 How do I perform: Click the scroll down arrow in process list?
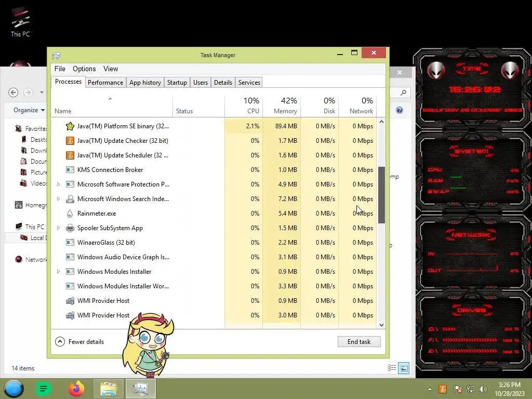pos(381,325)
